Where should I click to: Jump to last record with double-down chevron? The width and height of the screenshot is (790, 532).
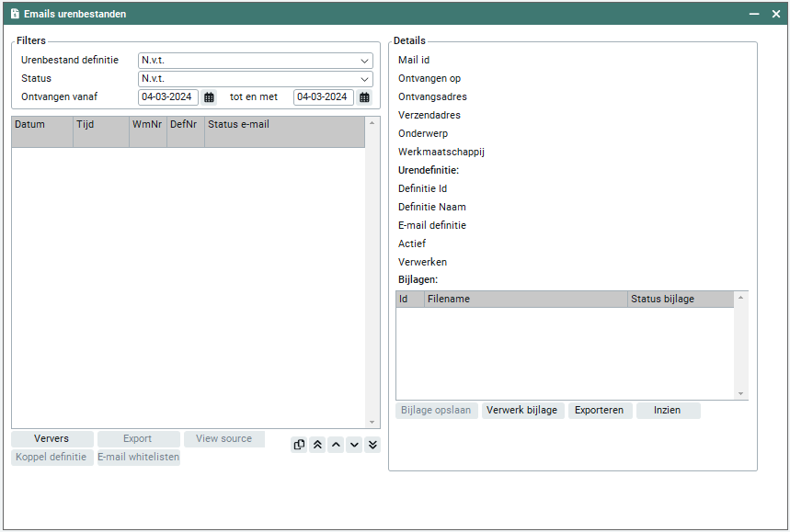(x=372, y=445)
